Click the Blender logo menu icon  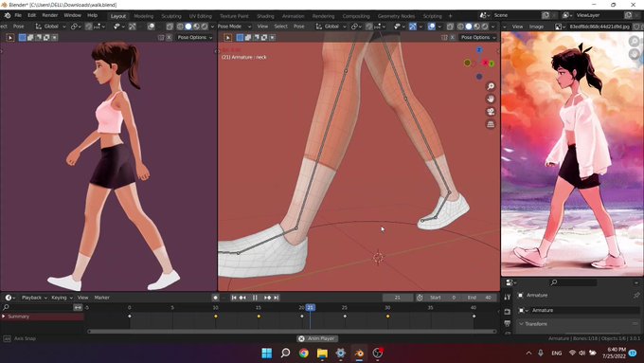[x=7, y=15]
